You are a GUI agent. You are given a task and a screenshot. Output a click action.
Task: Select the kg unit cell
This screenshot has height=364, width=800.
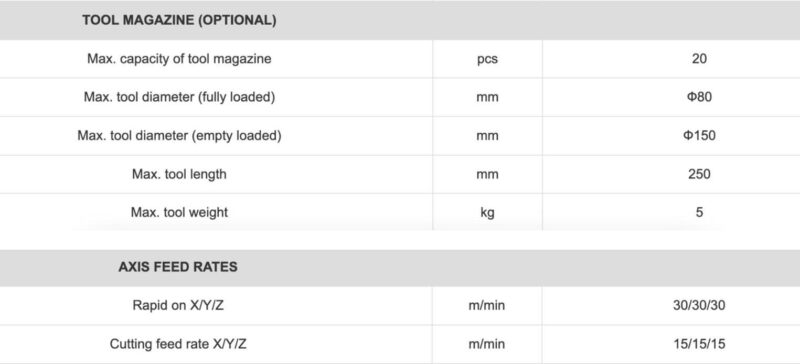tap(487, 212)
